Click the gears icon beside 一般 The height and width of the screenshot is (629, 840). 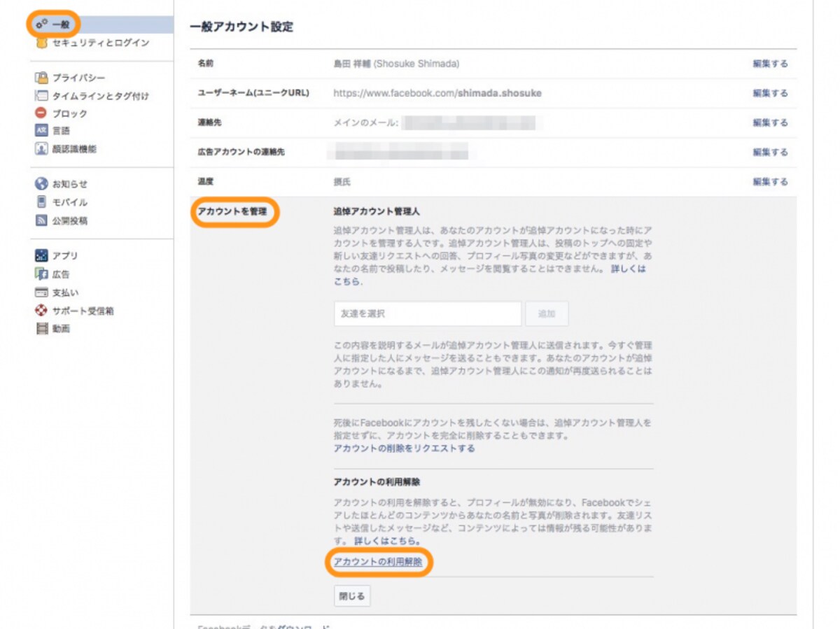tap(41, 24)
